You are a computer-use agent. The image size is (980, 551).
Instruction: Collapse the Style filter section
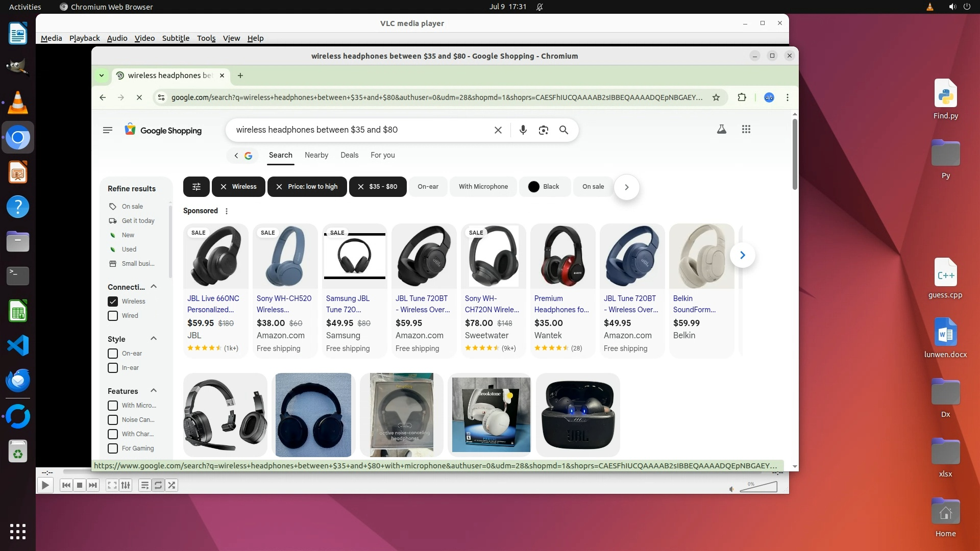[x=154, y=339]
